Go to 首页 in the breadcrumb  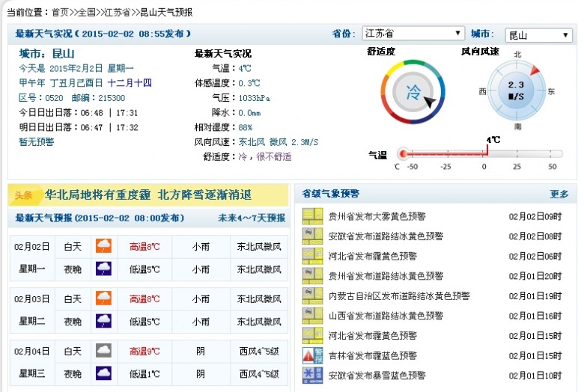pos(61,12)
